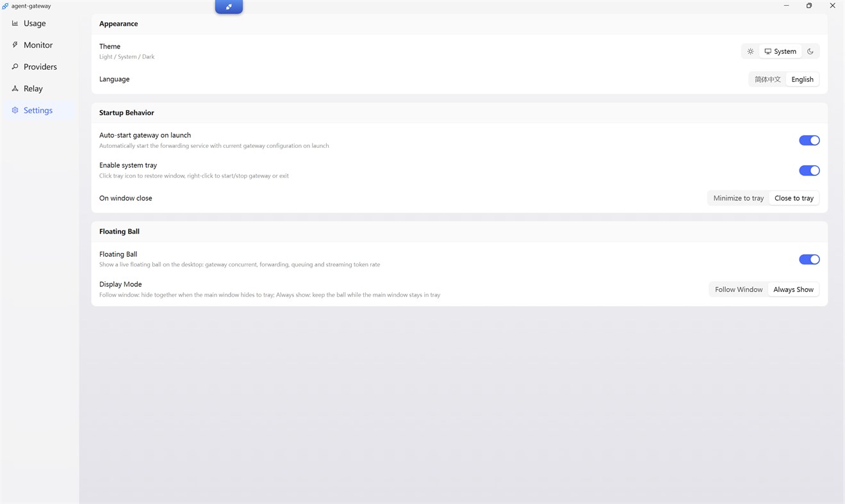Minimize the agent-gateway window
The image size is (845, 504).
pos(786,6)
